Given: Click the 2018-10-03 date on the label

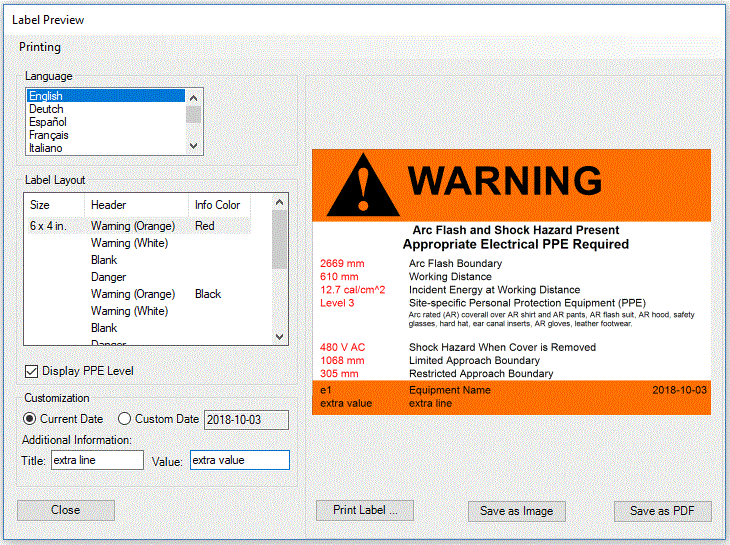Looking at the screenshot, I should pyautogui.click(x=679, y=390).
